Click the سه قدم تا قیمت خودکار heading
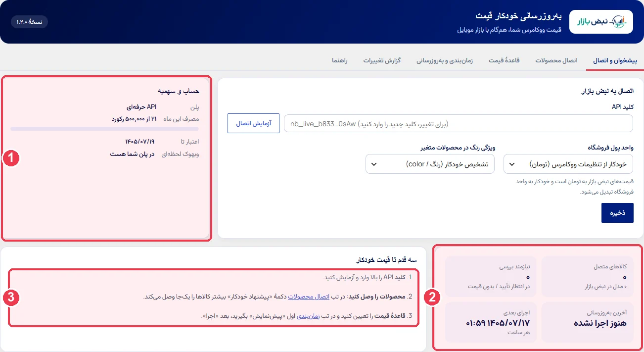 click(x=386, y=259)
